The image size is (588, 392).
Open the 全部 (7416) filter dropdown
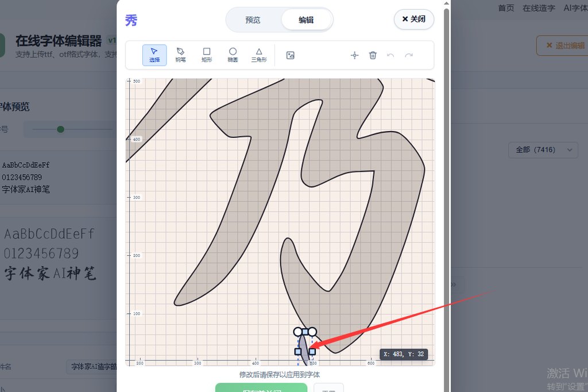[x=543, y=149]
